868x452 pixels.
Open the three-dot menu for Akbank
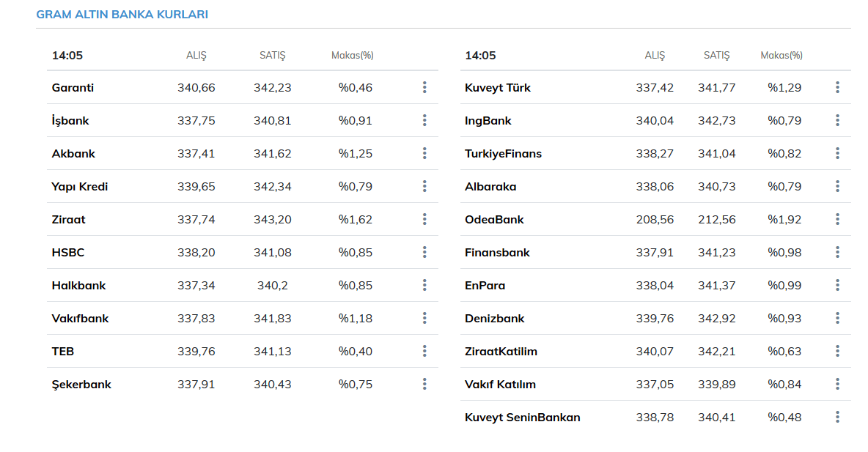pyautogui.click(x=424, y=154)
